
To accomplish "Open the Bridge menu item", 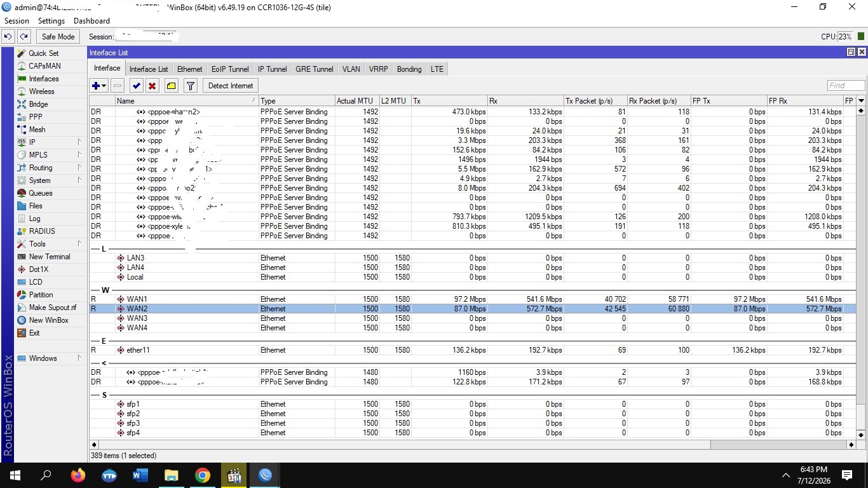I will (x=38, y=104).
